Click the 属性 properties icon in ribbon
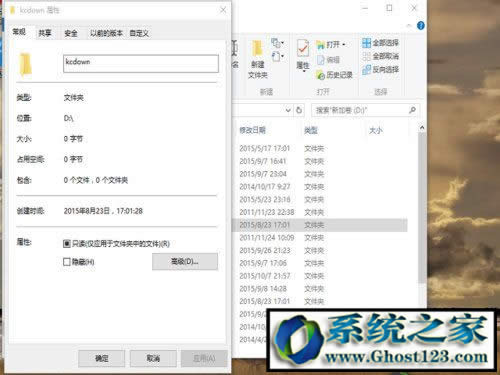The height and width of the screenshot is (375, 500). (303, 55)
